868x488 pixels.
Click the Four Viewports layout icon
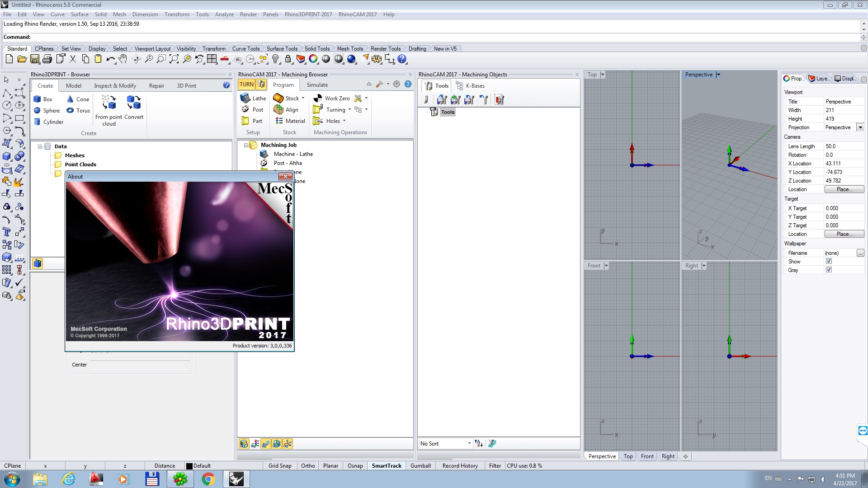tap(212, 59)
